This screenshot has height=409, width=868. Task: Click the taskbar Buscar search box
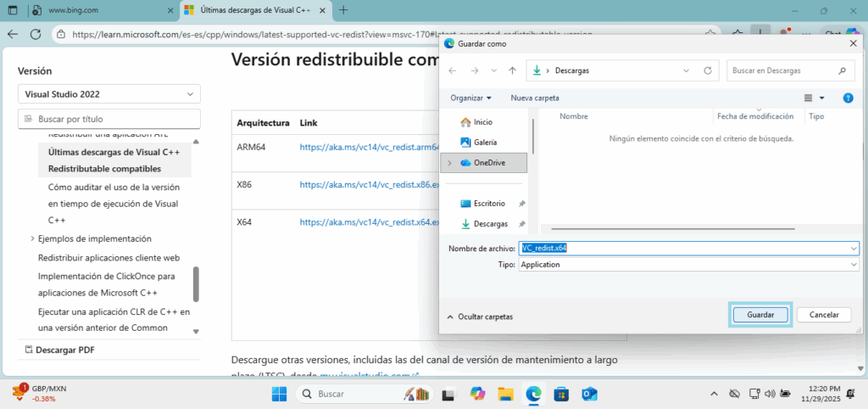364,394
